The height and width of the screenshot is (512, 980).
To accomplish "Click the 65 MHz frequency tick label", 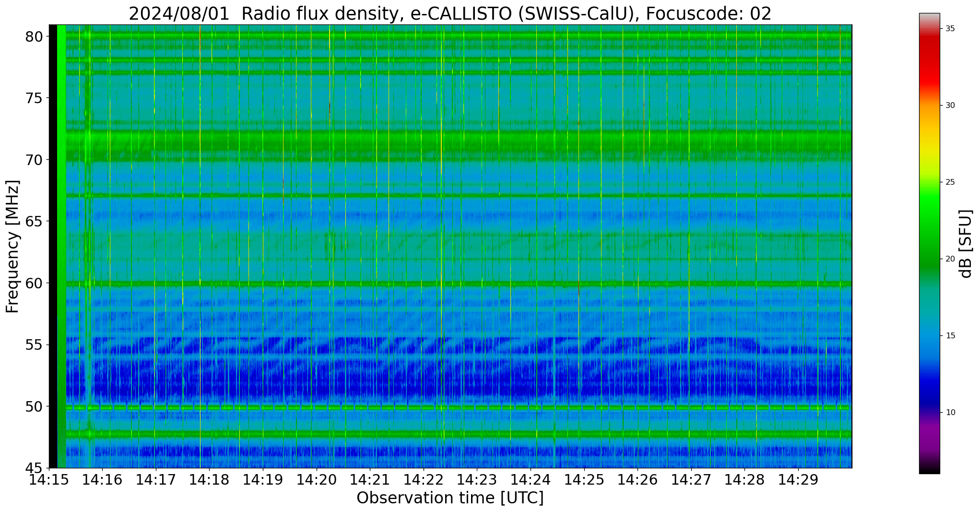I will pos(35,222).
